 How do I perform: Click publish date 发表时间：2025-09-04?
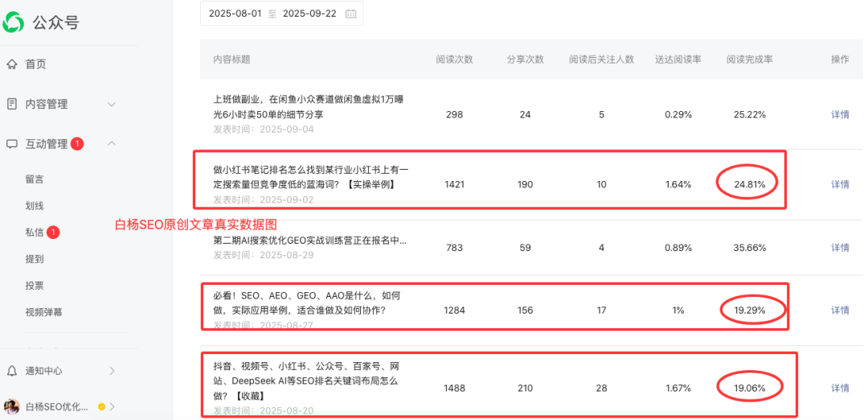click(x=264, y=130)
